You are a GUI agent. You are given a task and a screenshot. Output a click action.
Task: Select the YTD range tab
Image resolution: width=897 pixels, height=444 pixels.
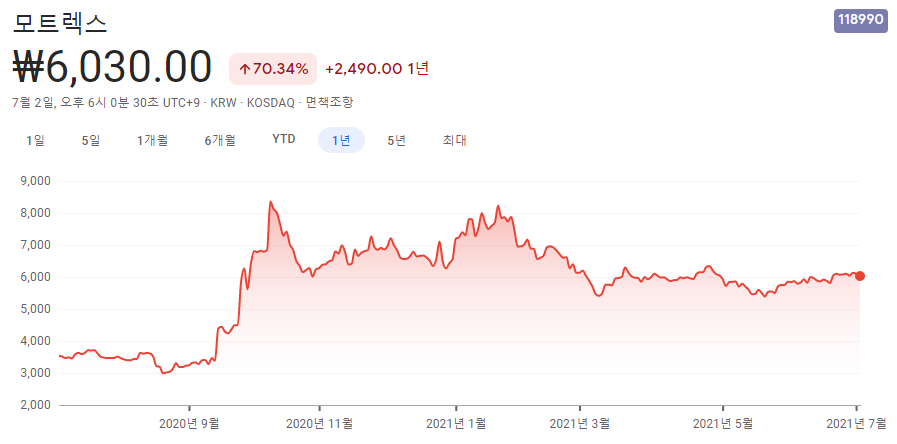pyautogui.click(x=284, y=140)
